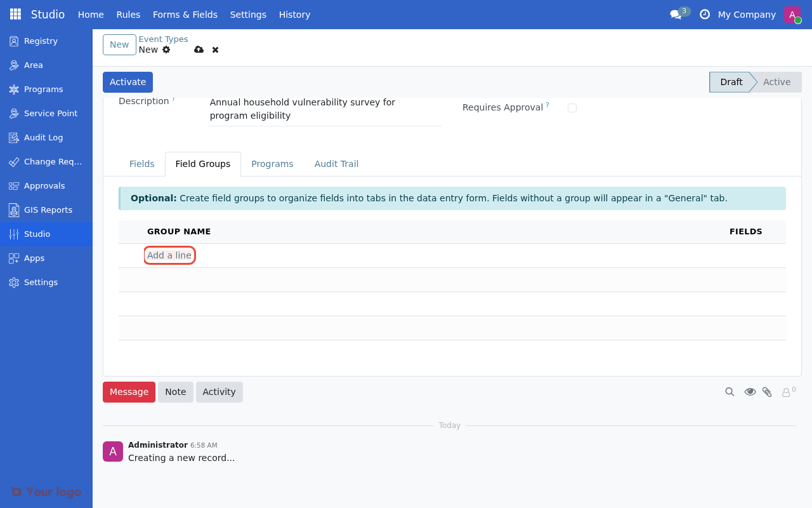Toggle followers with the eye icon

tap(750, 392)
